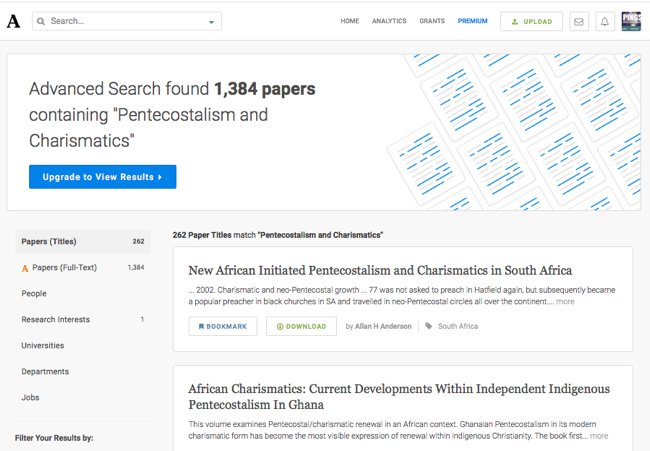Select the Research Interests category

pos(55,320)
